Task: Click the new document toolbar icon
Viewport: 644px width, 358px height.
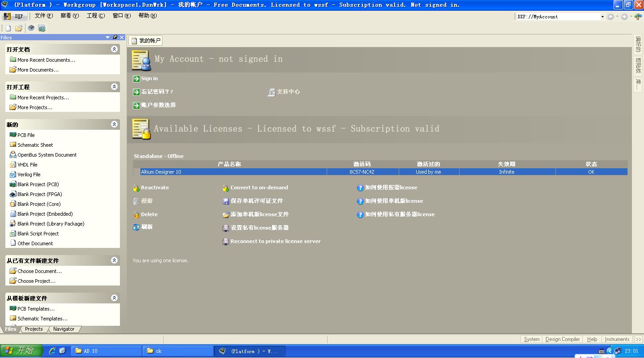Action: tap(8, 28)
